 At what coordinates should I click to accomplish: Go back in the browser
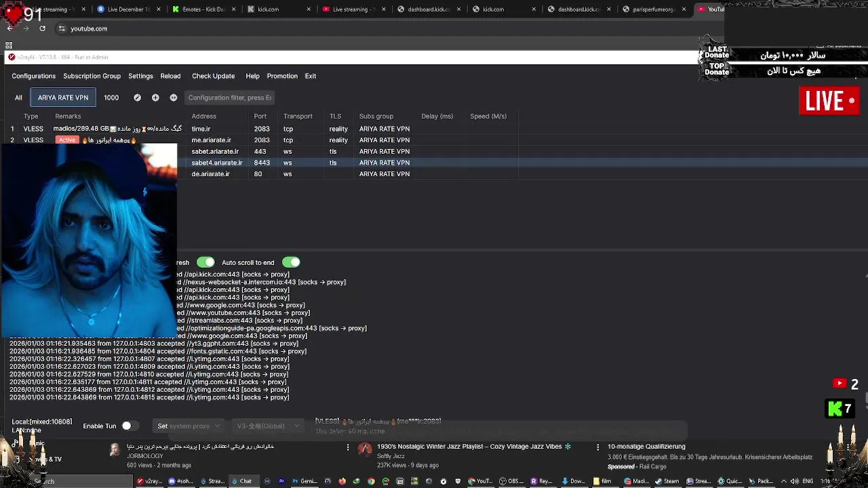pos(9,28)
